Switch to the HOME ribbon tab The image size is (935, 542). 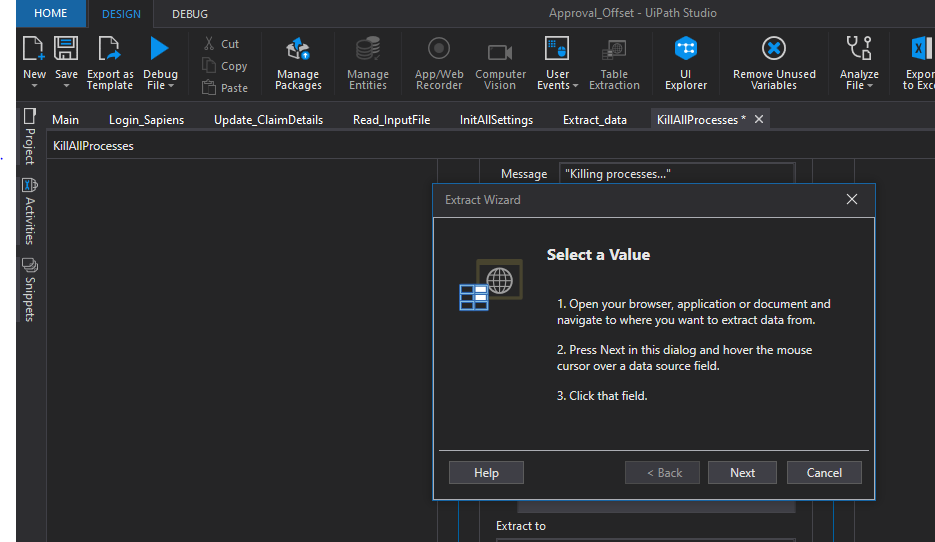tap(51, 13)
